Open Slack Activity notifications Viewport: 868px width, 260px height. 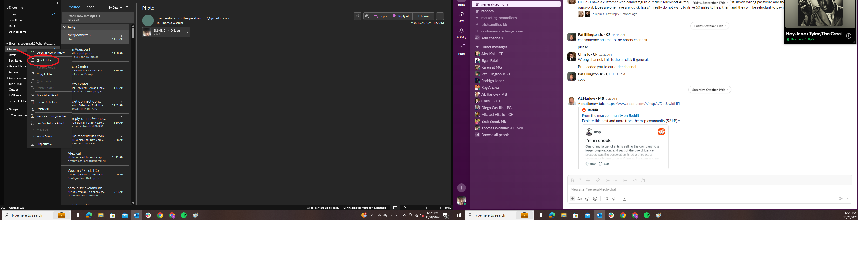coord(461,33)
